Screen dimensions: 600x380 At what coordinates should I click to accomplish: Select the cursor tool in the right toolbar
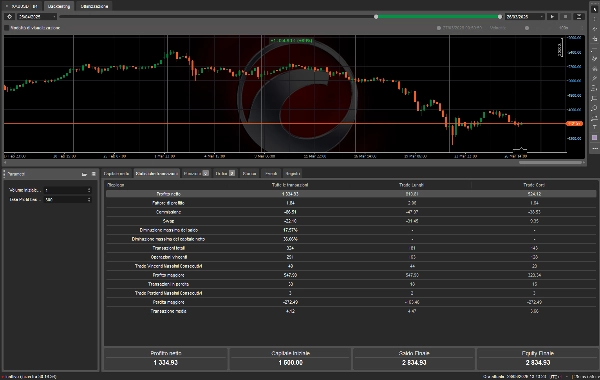point(594,9)
